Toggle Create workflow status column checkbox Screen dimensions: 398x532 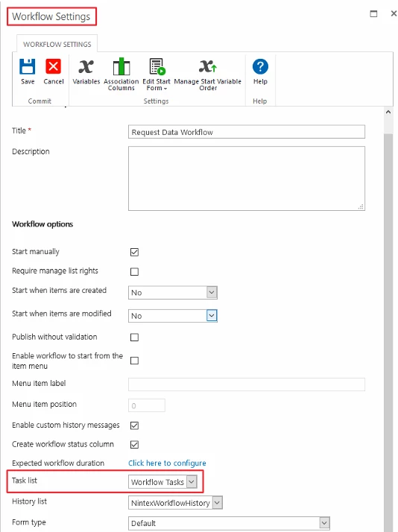tap(134, 445)
